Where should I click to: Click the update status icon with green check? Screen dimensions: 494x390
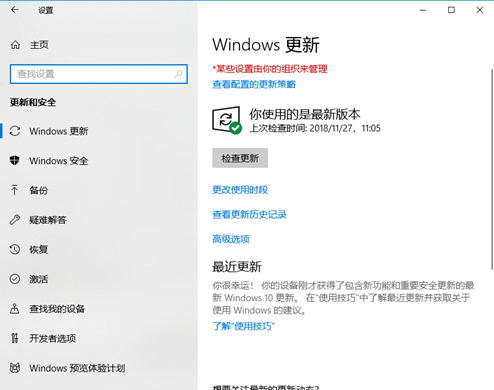pos(227,120)
